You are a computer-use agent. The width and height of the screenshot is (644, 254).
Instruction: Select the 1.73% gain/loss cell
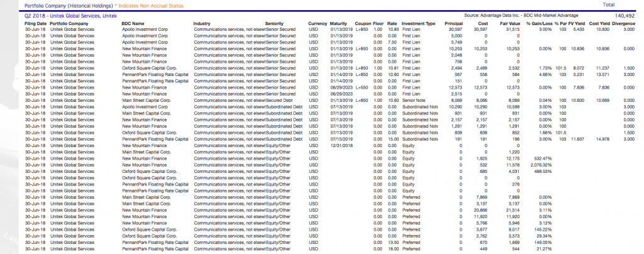[545, 68]
